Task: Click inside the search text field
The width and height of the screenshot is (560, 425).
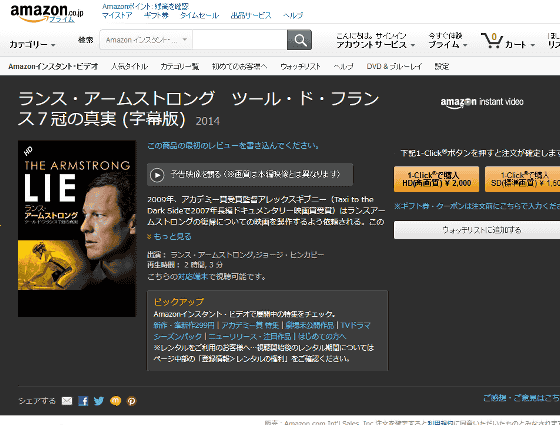Action: click(240, 40)
